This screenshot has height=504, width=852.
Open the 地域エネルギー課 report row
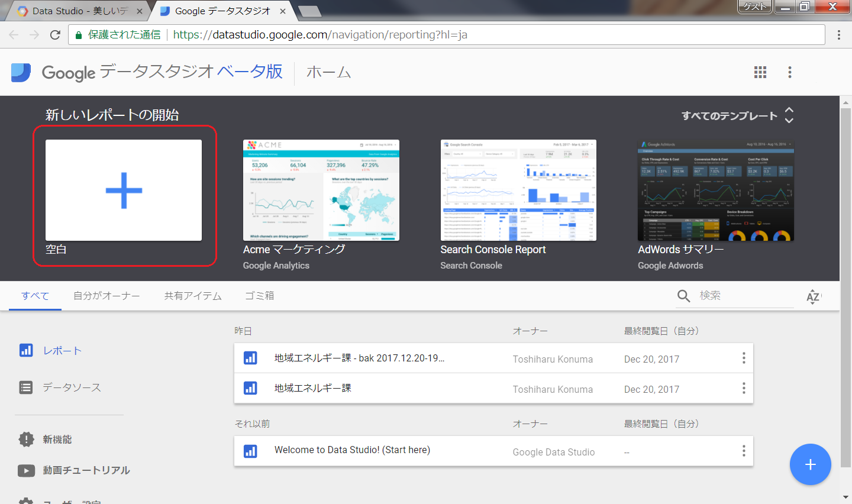tap(493, 388)
